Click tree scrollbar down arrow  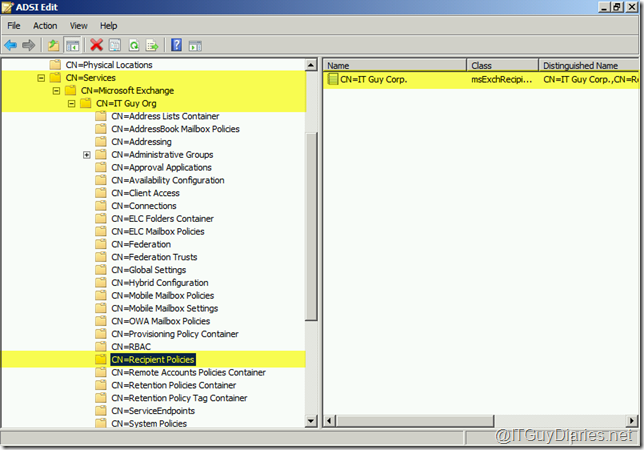coord(311,421)
